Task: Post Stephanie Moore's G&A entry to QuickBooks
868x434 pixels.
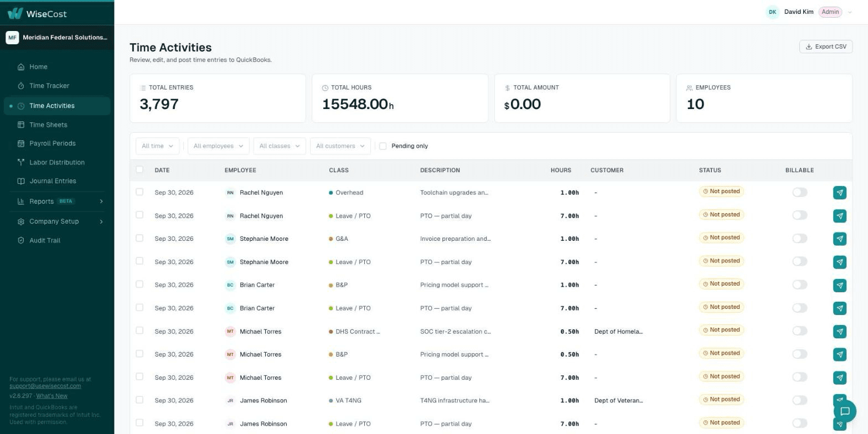Action: [840, 239]
